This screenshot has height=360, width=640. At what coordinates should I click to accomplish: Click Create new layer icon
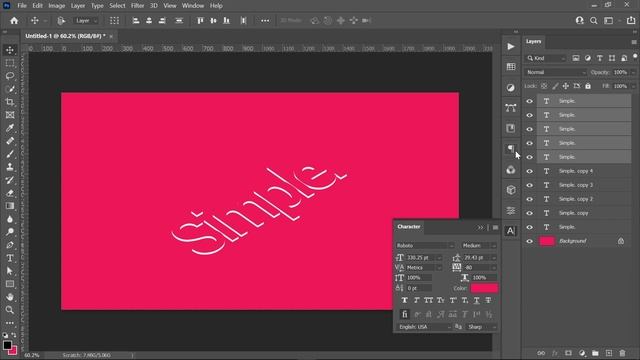coord(609,353)
